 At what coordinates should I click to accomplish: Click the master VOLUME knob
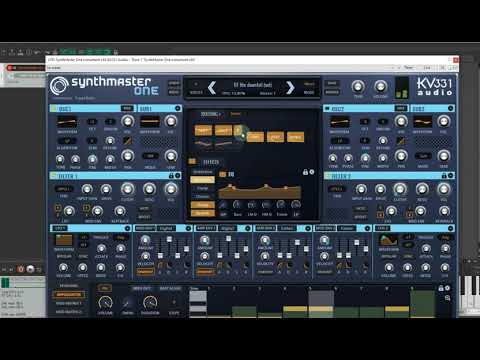point(380,87)
